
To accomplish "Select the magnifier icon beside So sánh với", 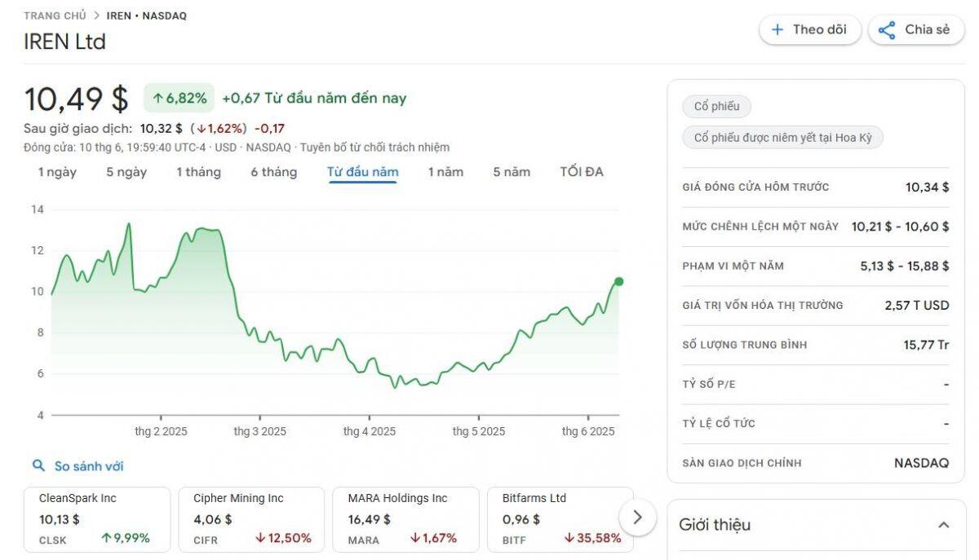I will click(36, 465).
